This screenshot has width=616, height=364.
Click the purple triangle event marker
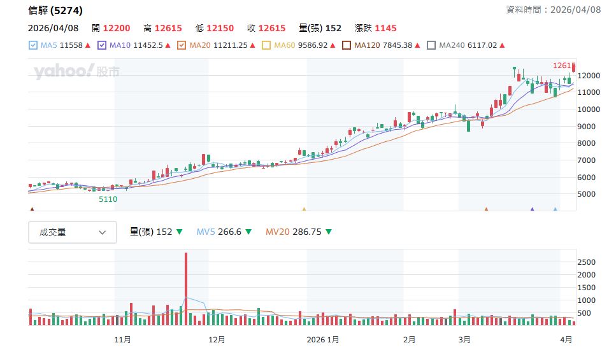pyautogui.click(x=532, y=209)
